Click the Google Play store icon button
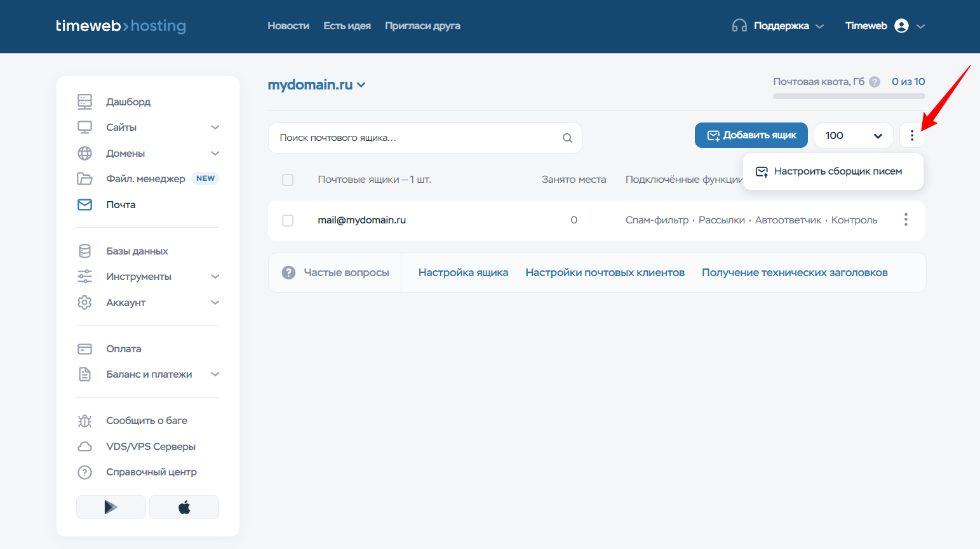Viewport: 980px width, 549px height. [111, 507]
